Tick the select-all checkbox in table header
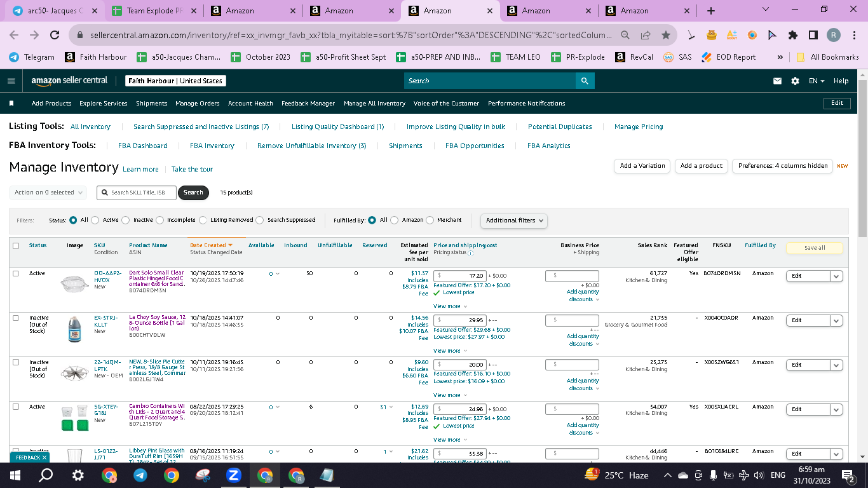The image size is (868, 488). (x=16, y=246)
